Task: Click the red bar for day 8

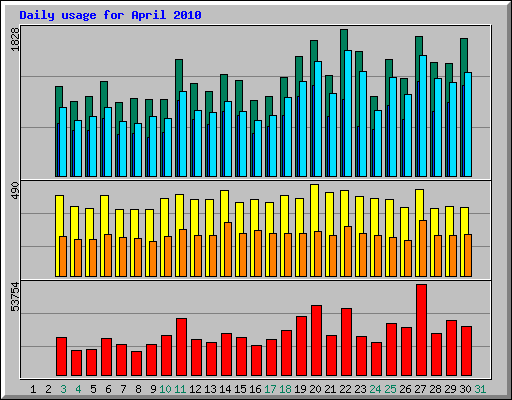Action: pyautogui.click(x=136, y=364)
